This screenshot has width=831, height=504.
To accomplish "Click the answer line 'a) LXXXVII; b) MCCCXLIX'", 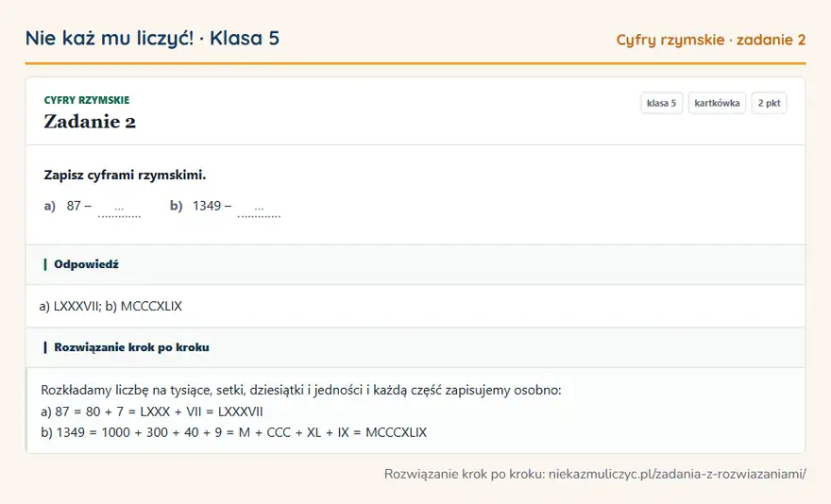I will [x=110, y=306].
